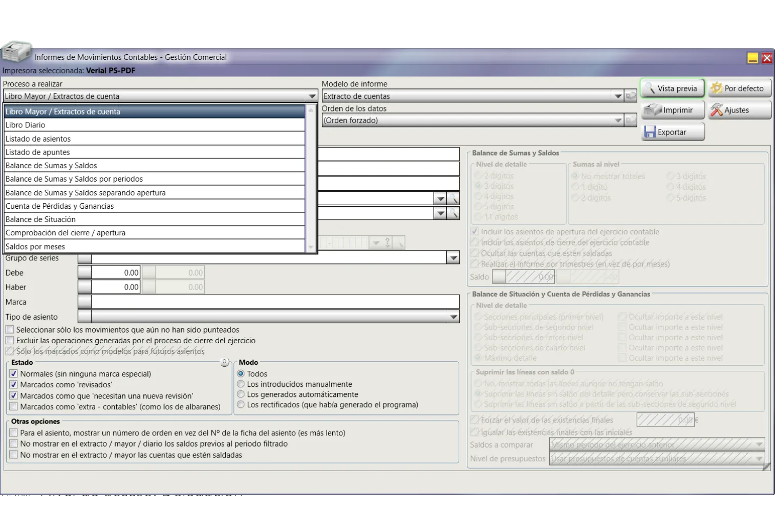
Task: Click the Vista previa magnifier button
Action: pos(672,88)
